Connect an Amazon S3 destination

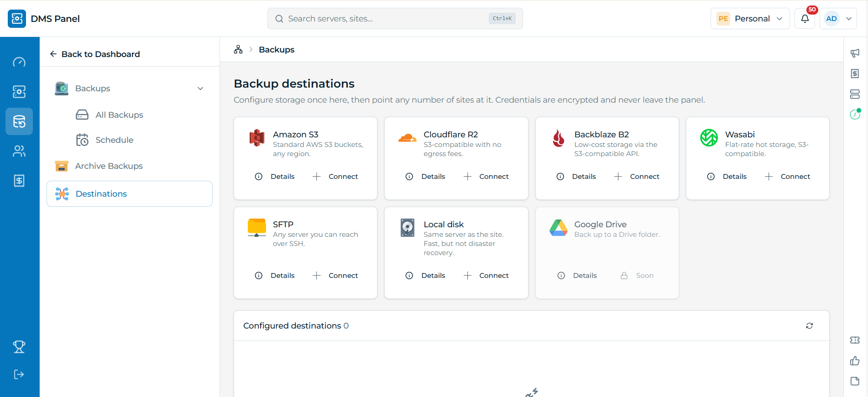point(335,177)
